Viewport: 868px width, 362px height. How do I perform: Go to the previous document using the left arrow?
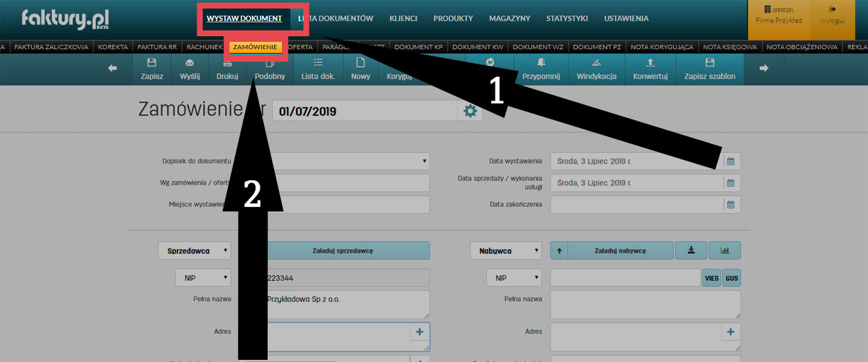113,69
